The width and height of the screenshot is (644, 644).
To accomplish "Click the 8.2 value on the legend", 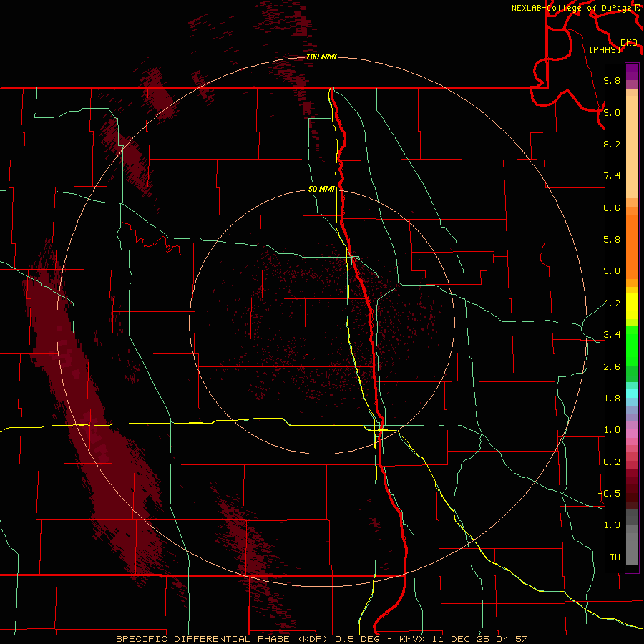I will point(612,144).
